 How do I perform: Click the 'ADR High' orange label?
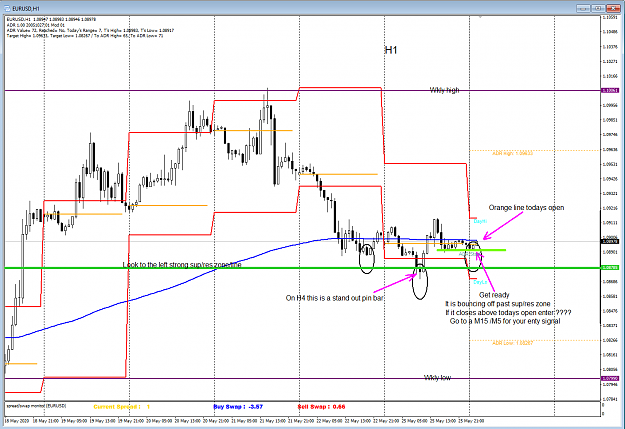[512, 153]
